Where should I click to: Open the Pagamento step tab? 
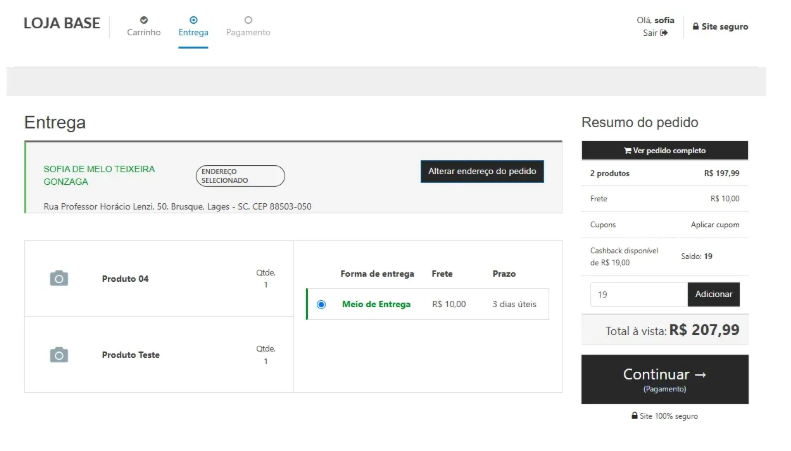click(248, 27)
